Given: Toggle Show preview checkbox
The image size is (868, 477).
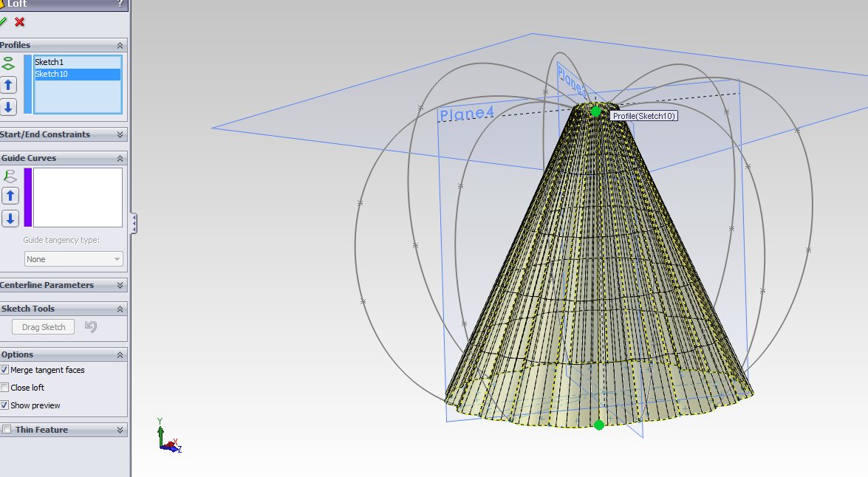Looking at the screenshot, I should (x=4, y=405).
